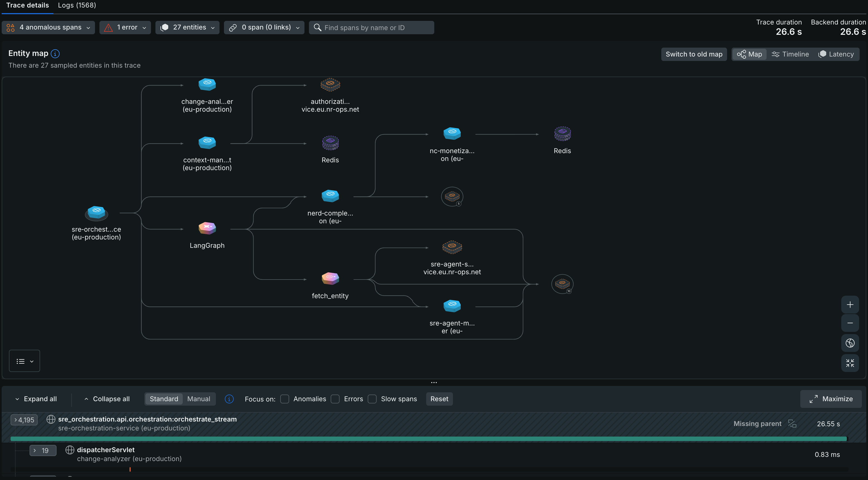The height and width of the screenshot is (480, 868).
Task: Click the Backend duration 26.6 s value
Action: [853, 32]
